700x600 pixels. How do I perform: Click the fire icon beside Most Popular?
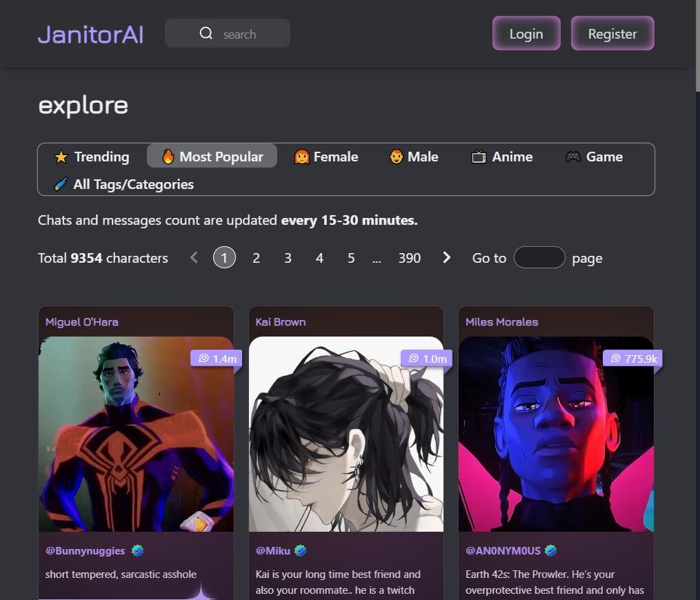[168, 157]
